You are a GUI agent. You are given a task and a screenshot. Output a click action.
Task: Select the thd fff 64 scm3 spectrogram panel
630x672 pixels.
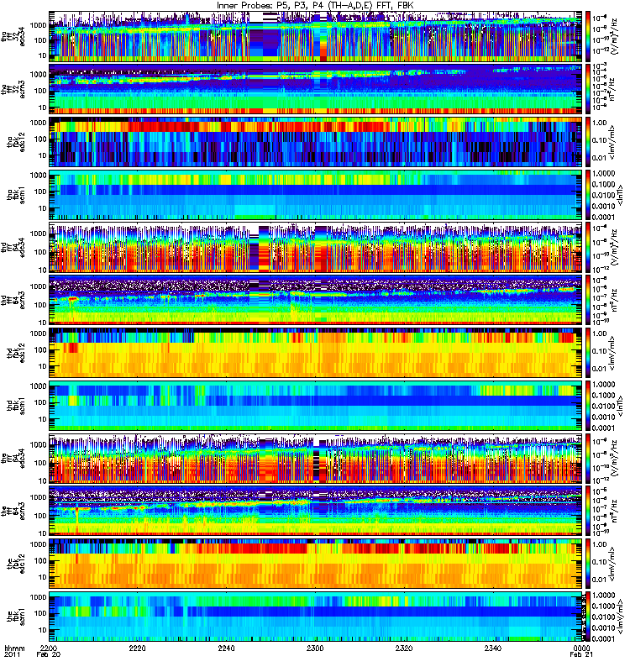point(316,300)
